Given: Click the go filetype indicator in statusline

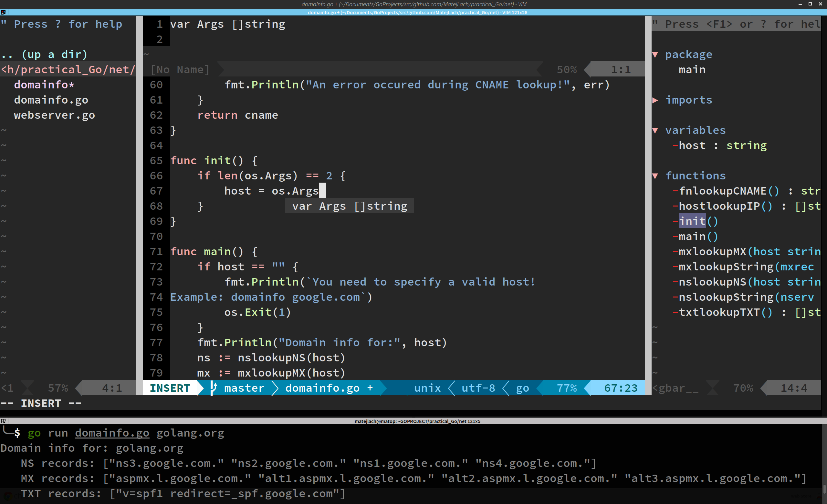Looking at the screenshot, I should pyautogui.click(x=522, y=388).
